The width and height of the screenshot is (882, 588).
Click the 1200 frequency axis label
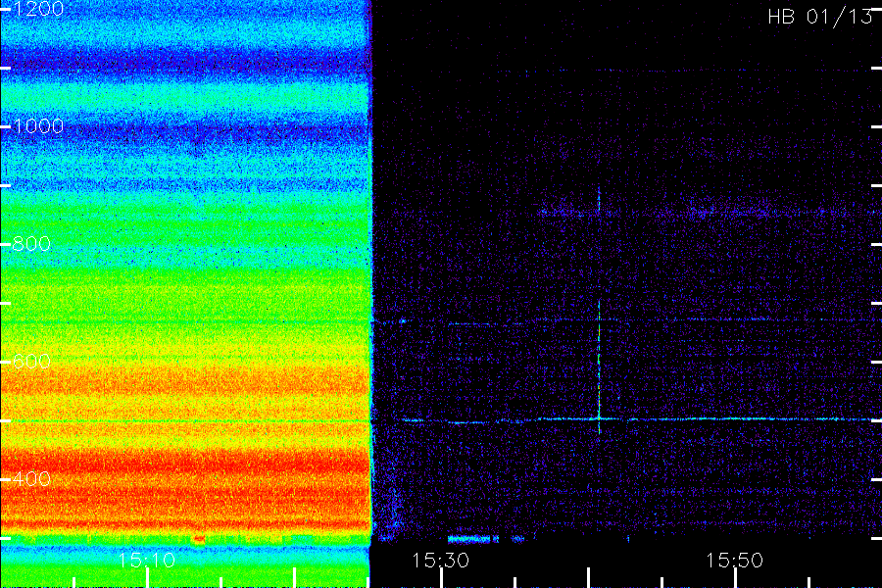coord(37,9)
